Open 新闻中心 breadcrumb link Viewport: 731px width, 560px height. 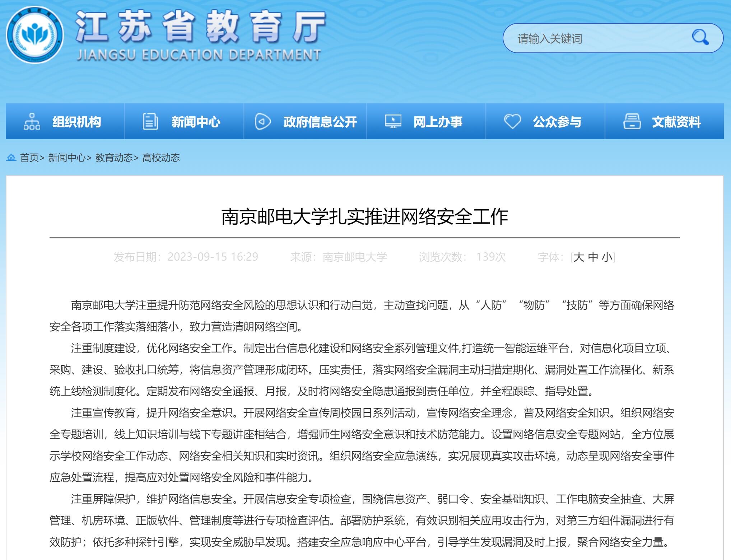67,158
